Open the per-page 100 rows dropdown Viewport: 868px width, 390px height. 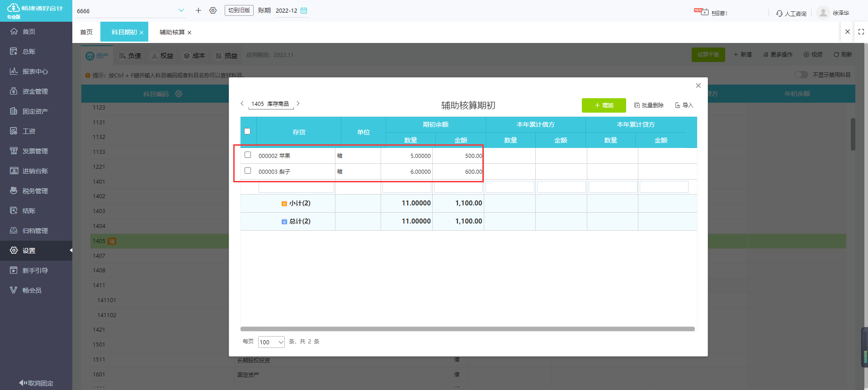coord(271,342)
